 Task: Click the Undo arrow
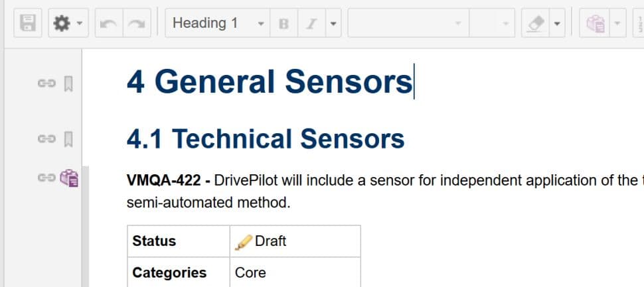(108, 24)
